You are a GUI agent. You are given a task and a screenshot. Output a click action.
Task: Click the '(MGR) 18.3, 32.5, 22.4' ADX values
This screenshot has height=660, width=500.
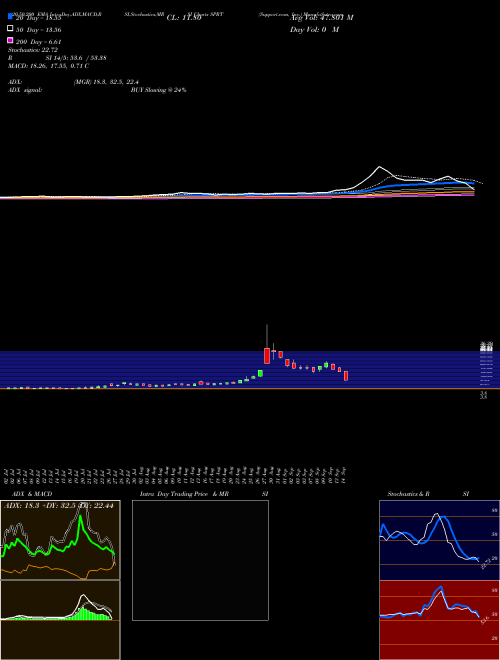106,82
